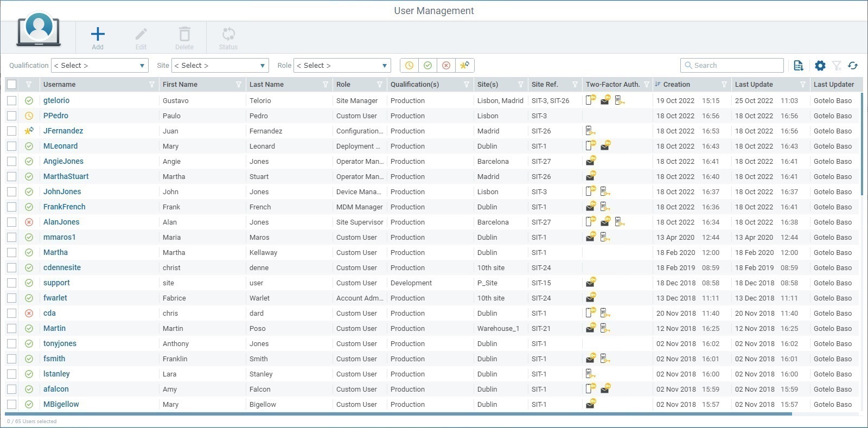Open Role column filter icon
Image resolution: width=868 pixels, height=428 pixels.
(380, 85)
